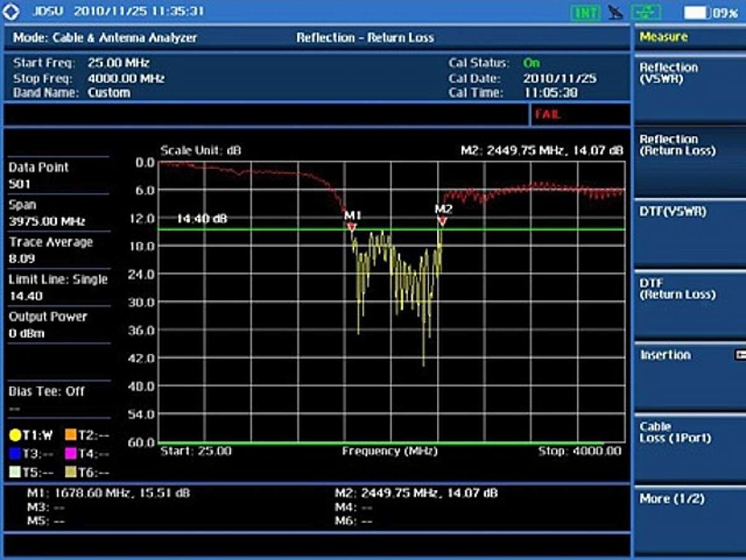Click the battery level icon
The height and width of the screenshot is (560, 746).
[696, 12]
